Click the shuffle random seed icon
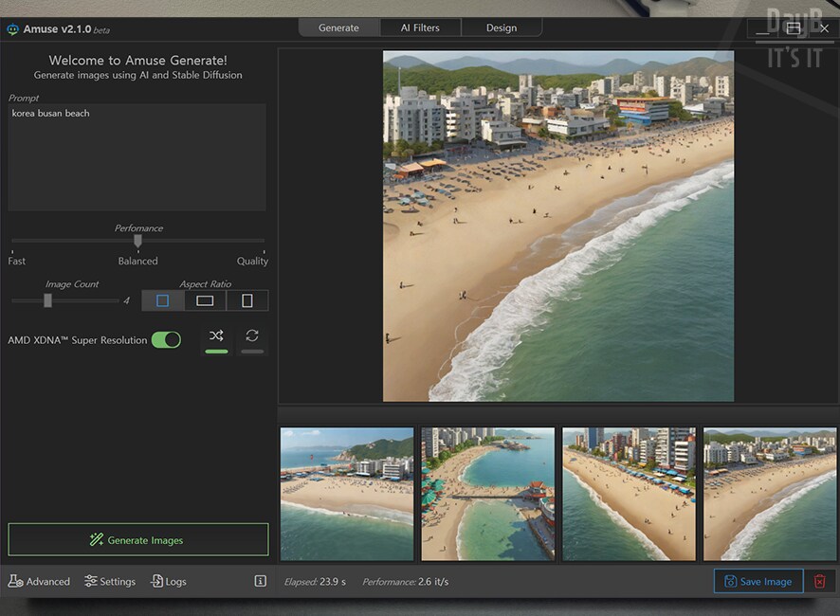 pyautogui.click(x=216, y=336)
